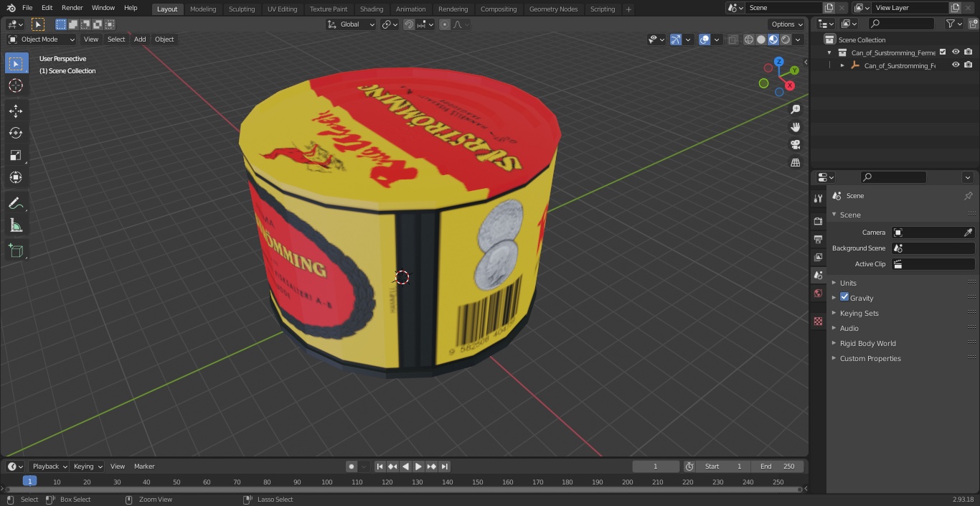The width and height of the screenshot is (980, 506).
Task: Toggle the Gravity checkbox
Action: (x=844, y=297)
